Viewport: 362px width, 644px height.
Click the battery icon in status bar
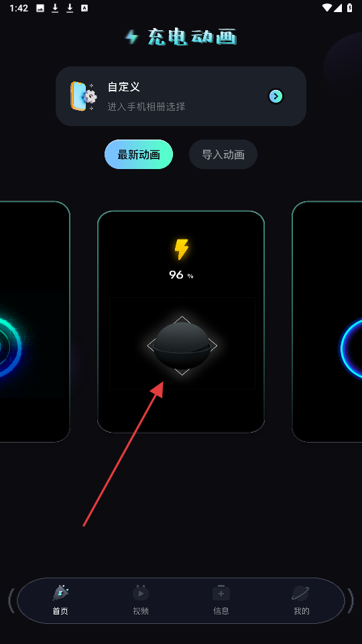(x=350, y=8)
